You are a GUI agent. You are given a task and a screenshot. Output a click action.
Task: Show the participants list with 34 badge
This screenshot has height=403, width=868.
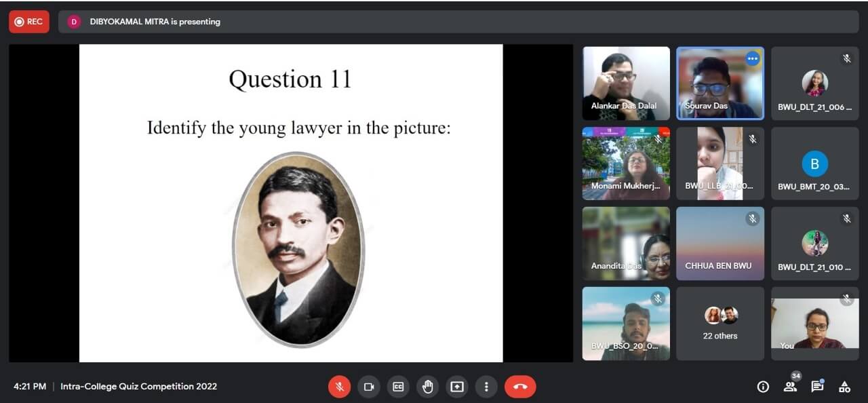tap(790, 387)
